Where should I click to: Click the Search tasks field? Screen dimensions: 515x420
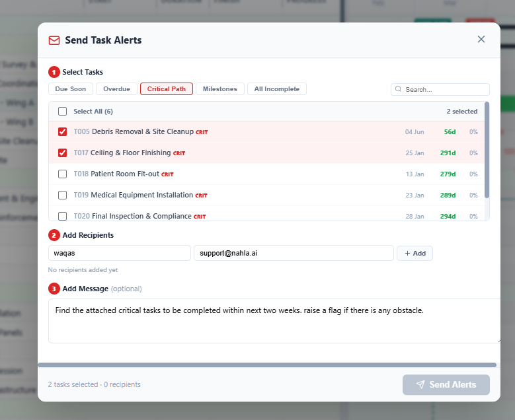click(440, 89)
